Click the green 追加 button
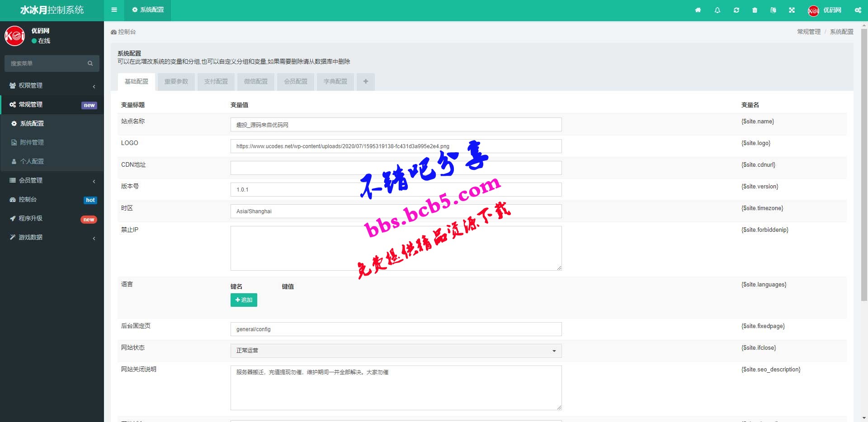The image size is (868, 422). click(244, 300)
